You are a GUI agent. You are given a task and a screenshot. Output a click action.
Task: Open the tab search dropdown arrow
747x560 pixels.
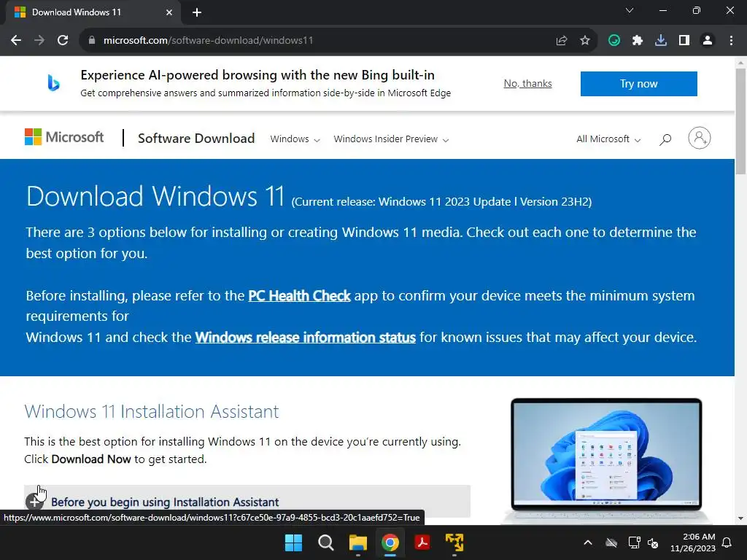pyautogui.click(x=630, y=10)
